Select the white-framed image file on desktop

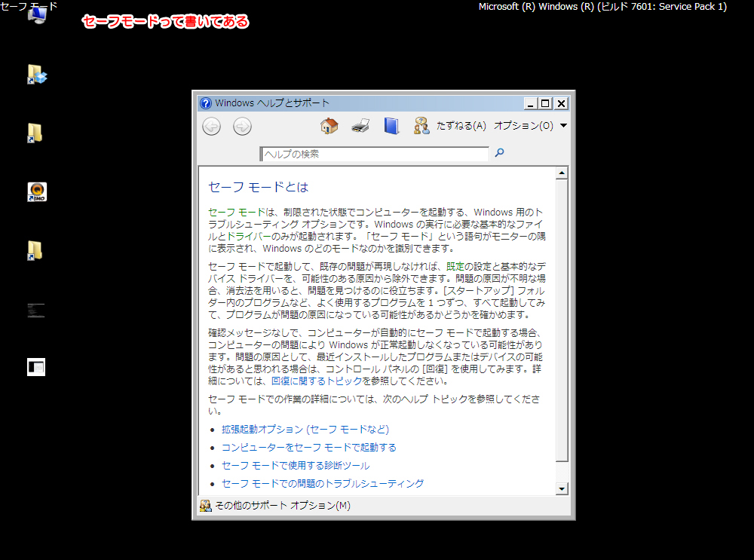click(x=36, y=367)
